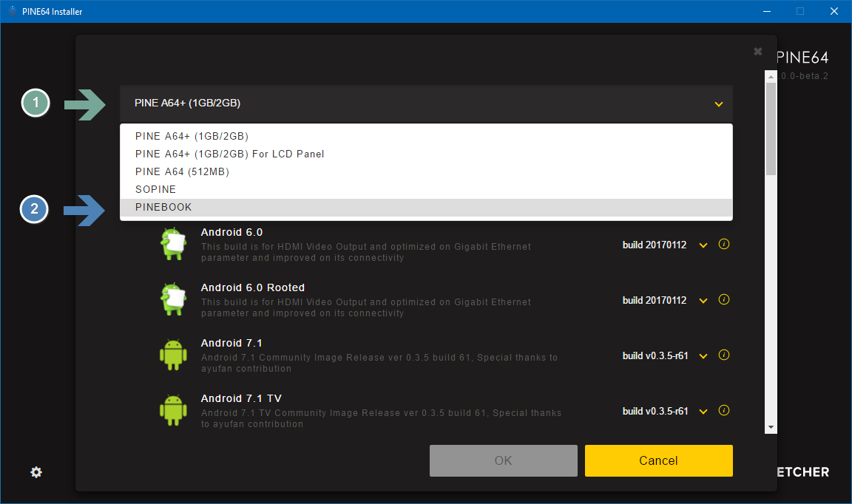Click the Android 6.0 Rooted icon
The width and height of the screenshot is (852, 504).
[x=173, y=300]
